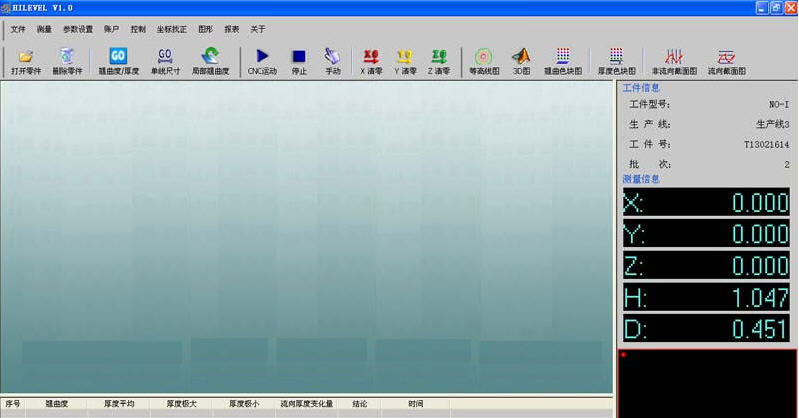Click the 流向厚度变化量 column header

pyautogui.click(x=307, y=404)
